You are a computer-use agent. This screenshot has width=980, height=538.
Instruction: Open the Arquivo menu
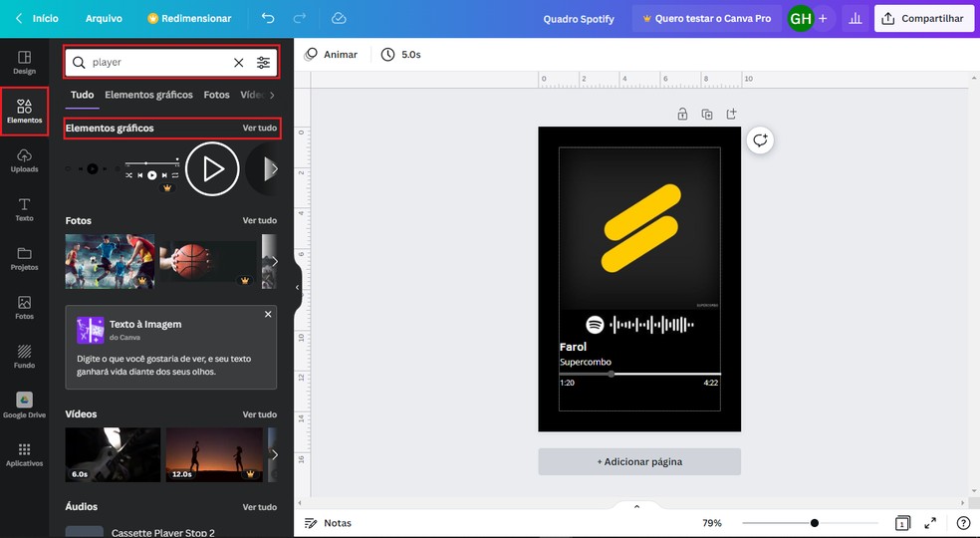(x=104, y=19)
